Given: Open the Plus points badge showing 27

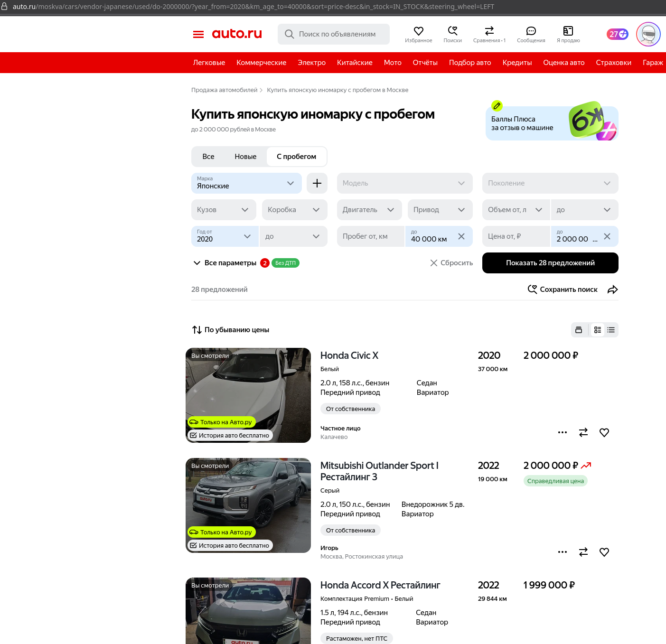Looking at the screenshot, I should tap(618, 34).
